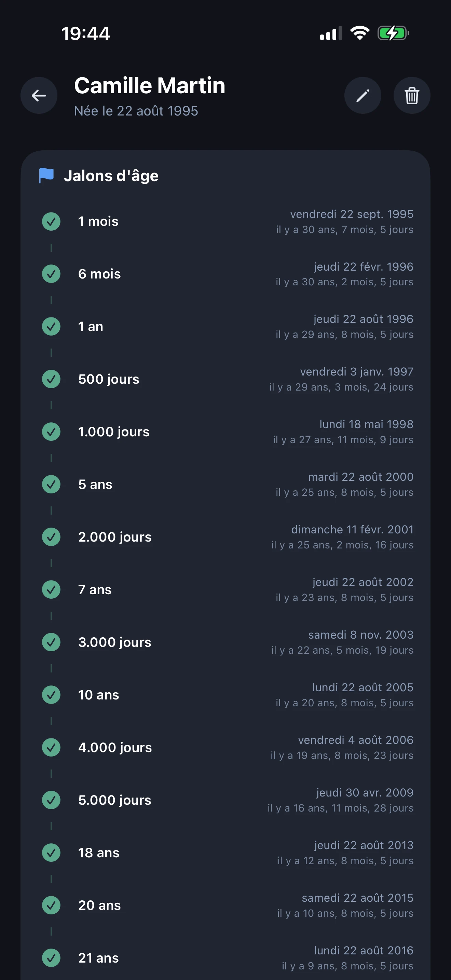This screenshot has height=980, width=451.
Task: Tap birth date Née le 22 août 1995
Action: 136,111
